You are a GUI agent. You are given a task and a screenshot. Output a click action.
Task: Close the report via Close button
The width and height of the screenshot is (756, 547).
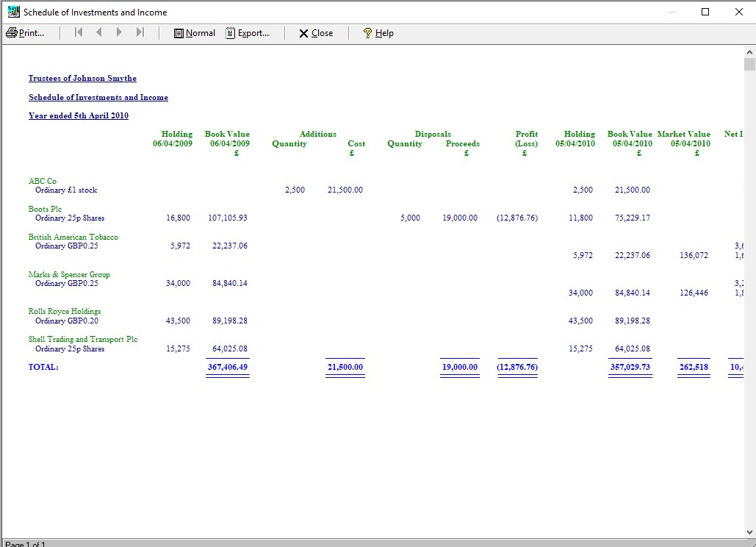click(x=316, y=33)
